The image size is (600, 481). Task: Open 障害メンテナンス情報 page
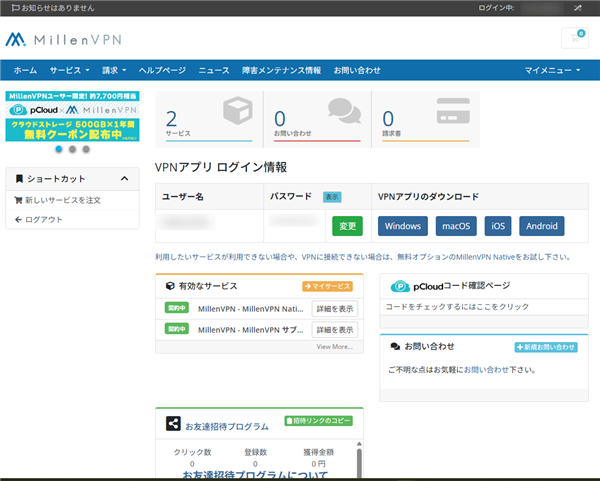pyautogui.click(x=281, y=70)
